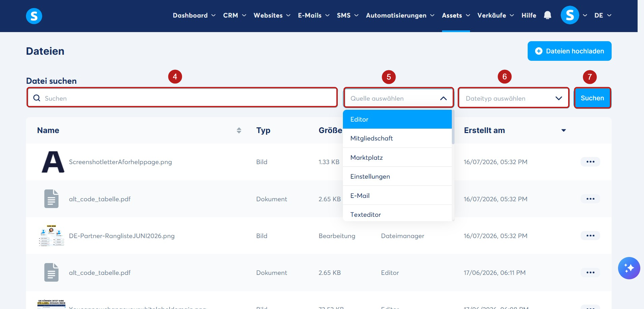Open actions menu for first alt_code_tabelle.pdf
644x309 pixels.
(x=590, y=199)
